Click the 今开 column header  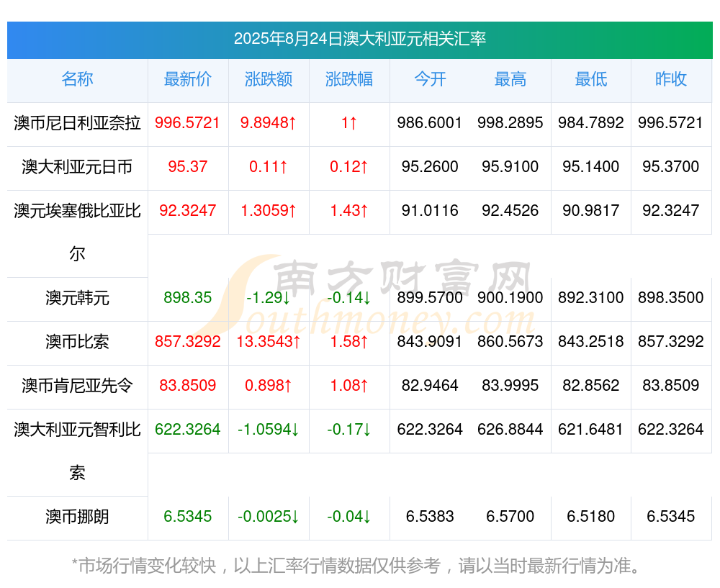pos(430,79)
